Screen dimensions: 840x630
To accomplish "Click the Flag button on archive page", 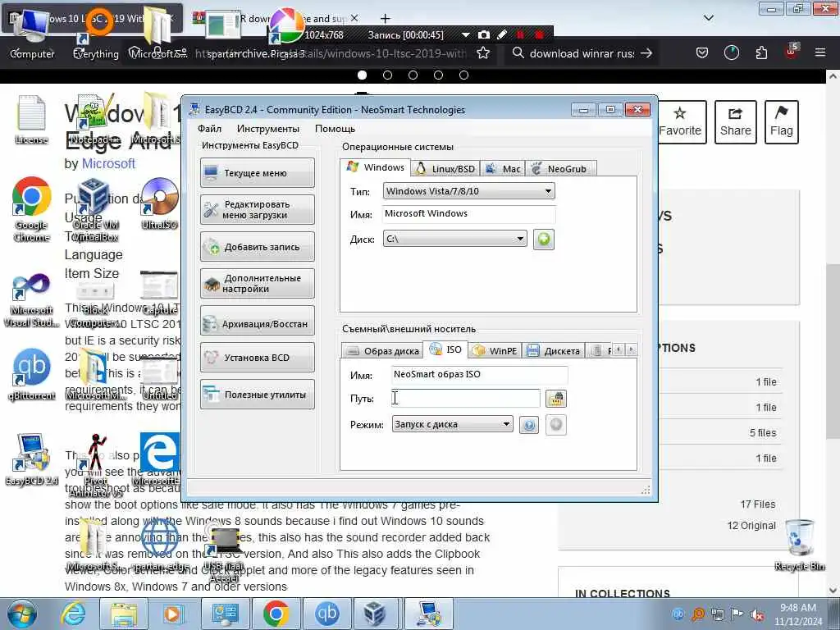I will (782, 122).
